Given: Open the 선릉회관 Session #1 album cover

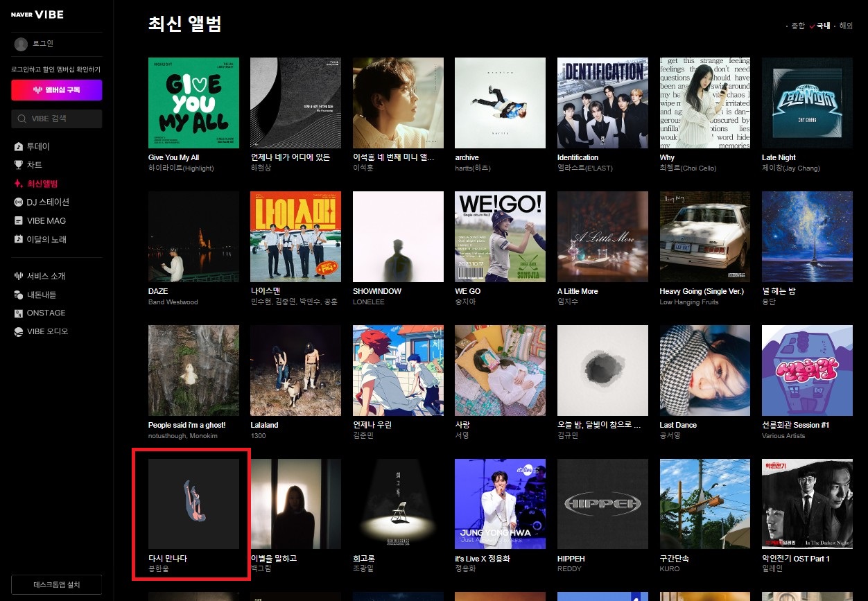Looking at the screenshot, I should point(807,370).
